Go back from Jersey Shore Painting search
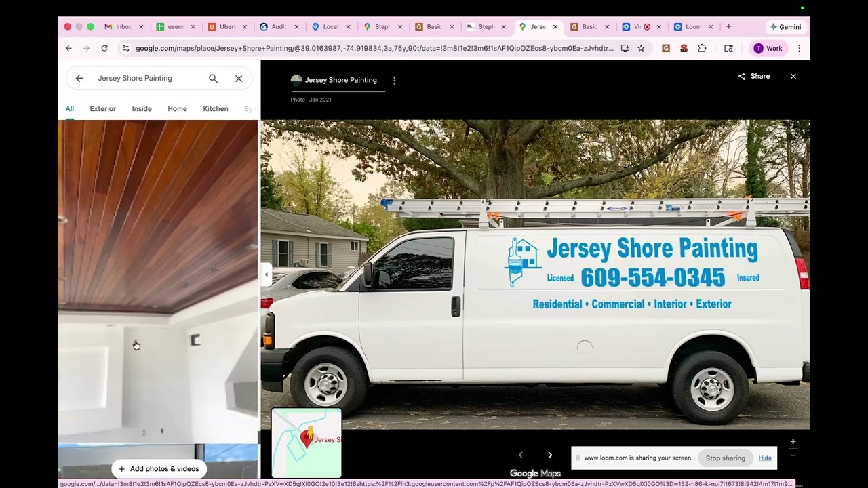 click(79, 78)
